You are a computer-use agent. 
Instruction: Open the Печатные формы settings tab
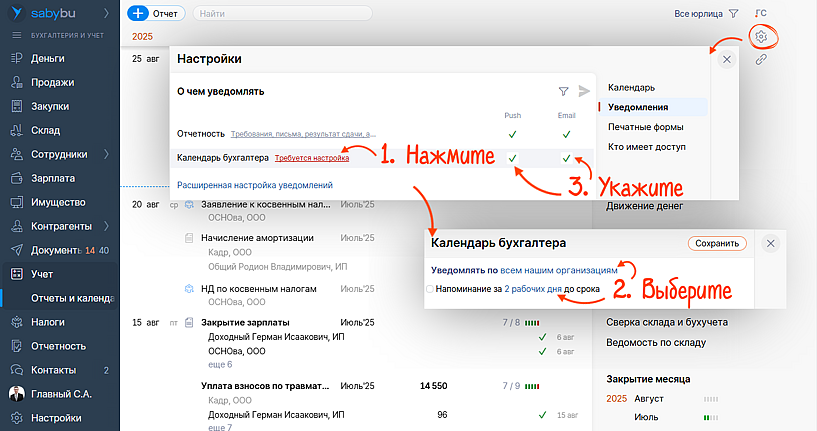(x=646, y=127)
